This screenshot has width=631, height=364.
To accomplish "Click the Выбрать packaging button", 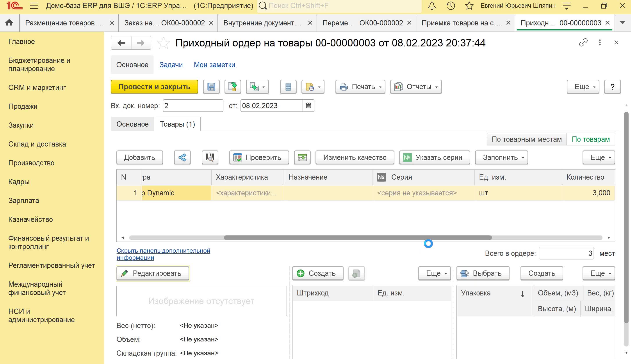I will pos(483,274).
